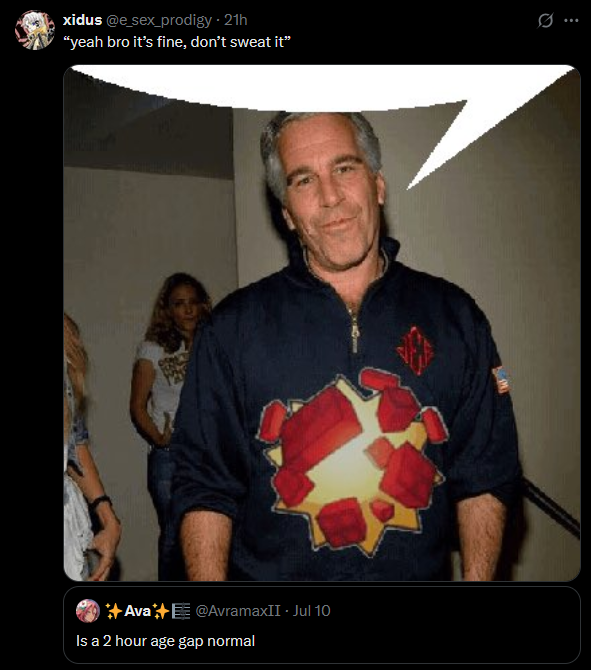Screen dimensions: 591x670
Task: Click the Grok slashed-circle icon
Action: click(x=545, y=20)
